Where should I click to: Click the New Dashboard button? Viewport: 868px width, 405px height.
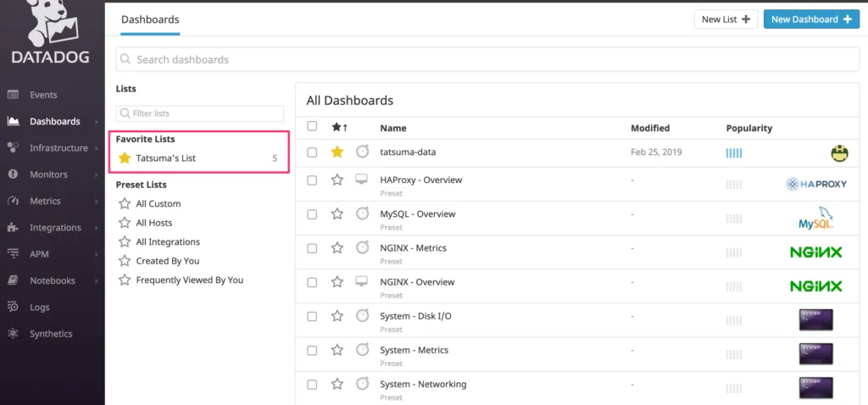click(x=811, y=19)
